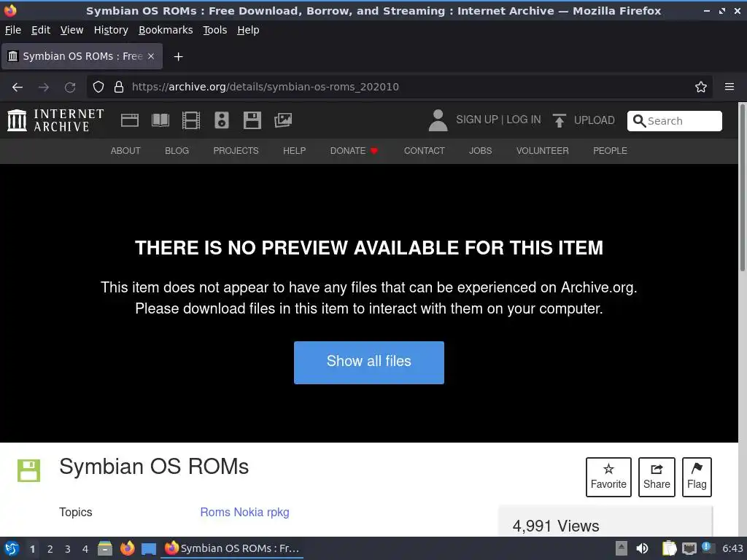
Task: Open the DONATE link
Action: [354, 151]
